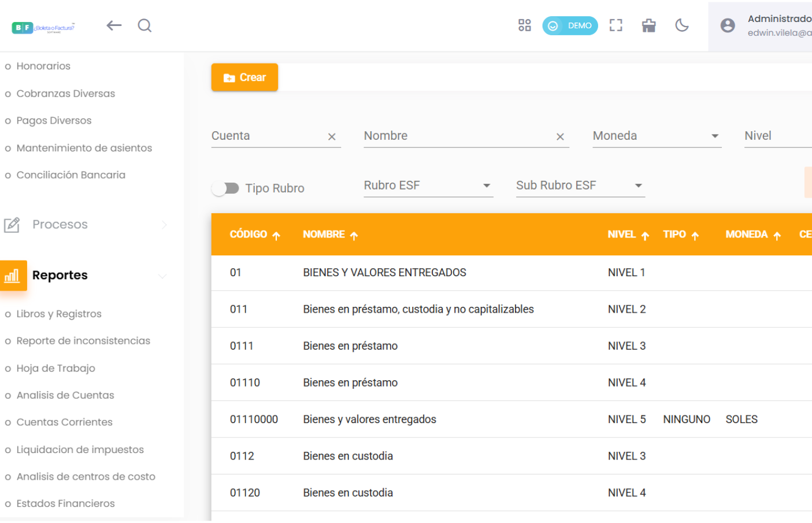812x523 pixels.
Task: Click the Reportes bar chart icon
Action: point(13,276)
